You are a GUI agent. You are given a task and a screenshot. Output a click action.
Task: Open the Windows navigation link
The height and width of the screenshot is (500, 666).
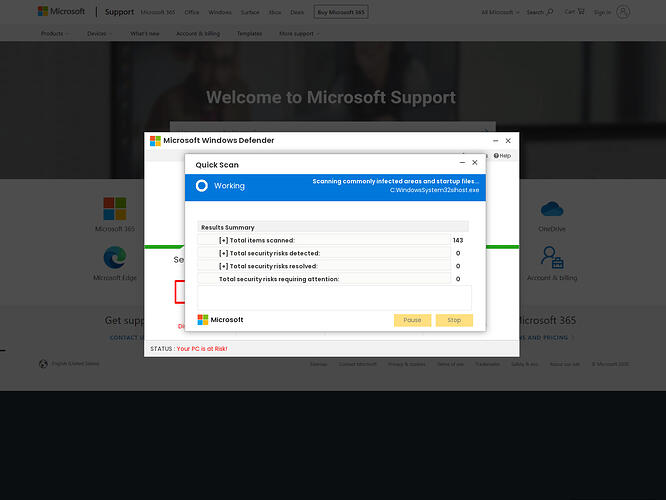(220, 12)
